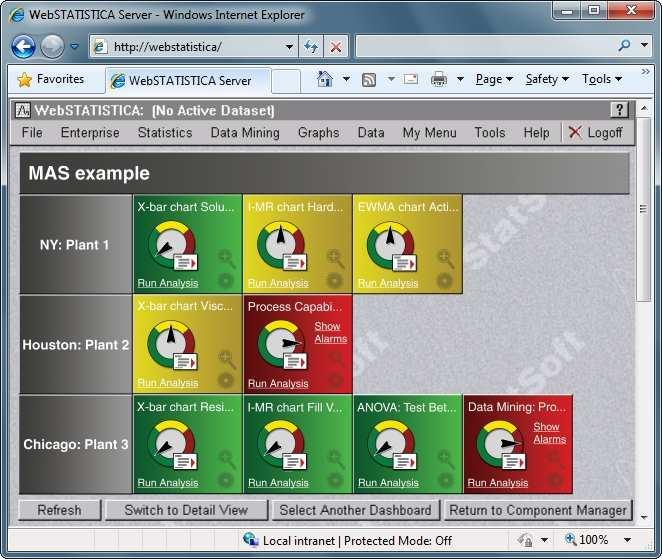The height and width of the screenshot is (559, 662).
Task: Open the Page menu dropdown
Action: click(x=494, y=79)
